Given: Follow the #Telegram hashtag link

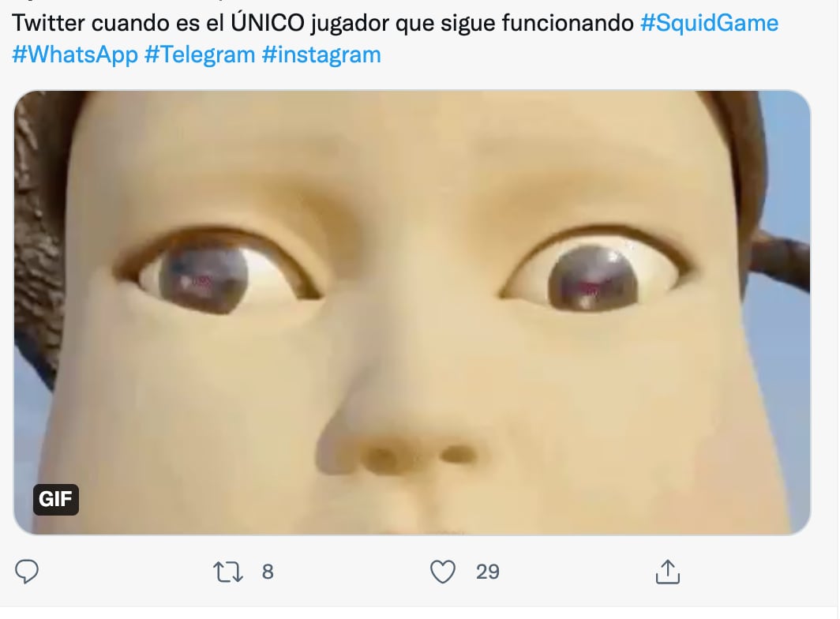Looking at the screenshot, I should 200,54.
